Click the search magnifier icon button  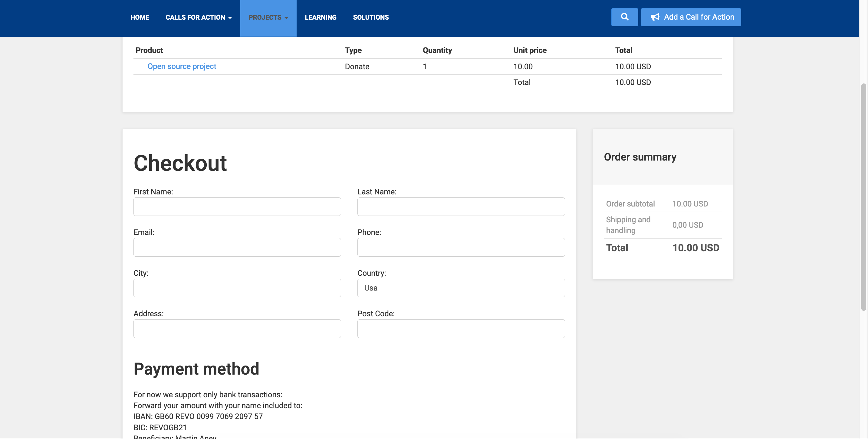tap(624, 17)
